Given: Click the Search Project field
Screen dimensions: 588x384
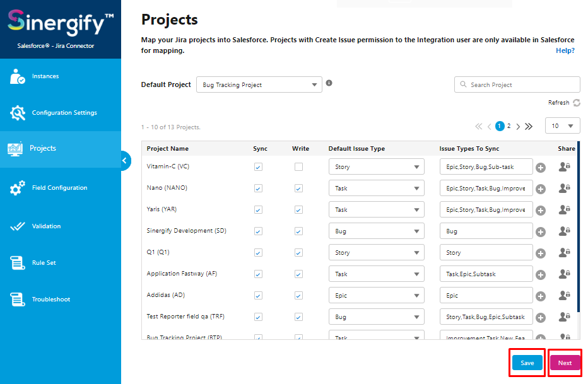Looking at the screenshot, I should (x=517, y=84).
